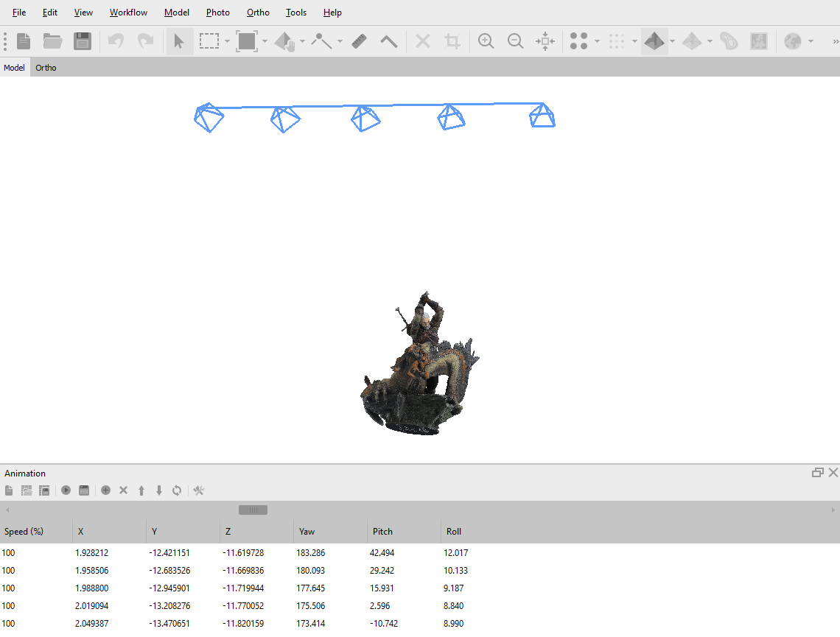Choose the Move Object tool

(284, 41)
